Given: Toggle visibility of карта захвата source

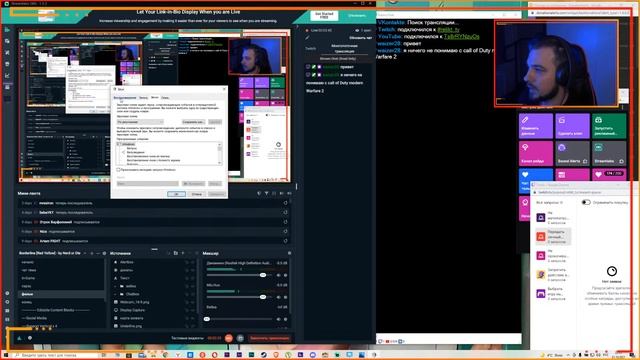Looking at the screenshot, I should 193,318.
